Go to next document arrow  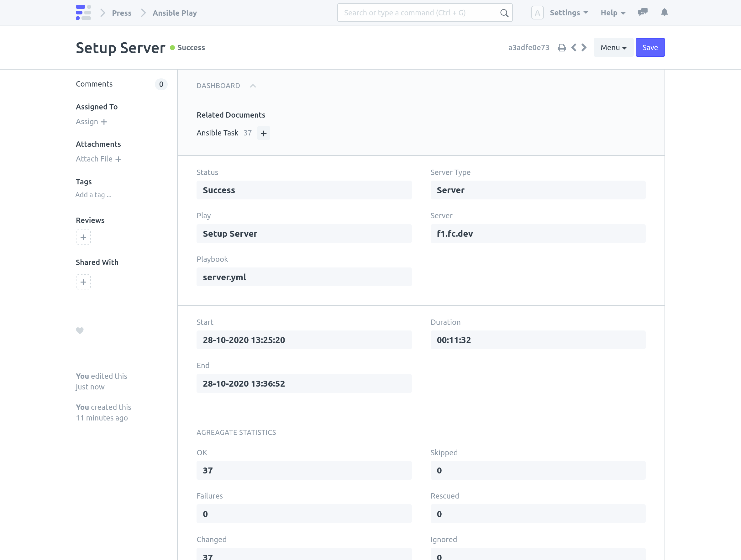coord(584,48)
